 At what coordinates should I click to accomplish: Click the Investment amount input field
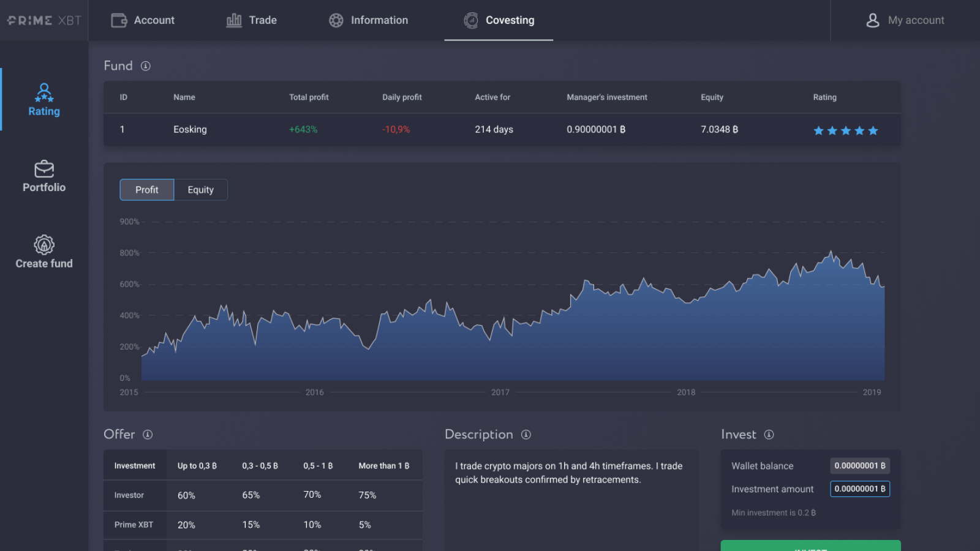860,489
